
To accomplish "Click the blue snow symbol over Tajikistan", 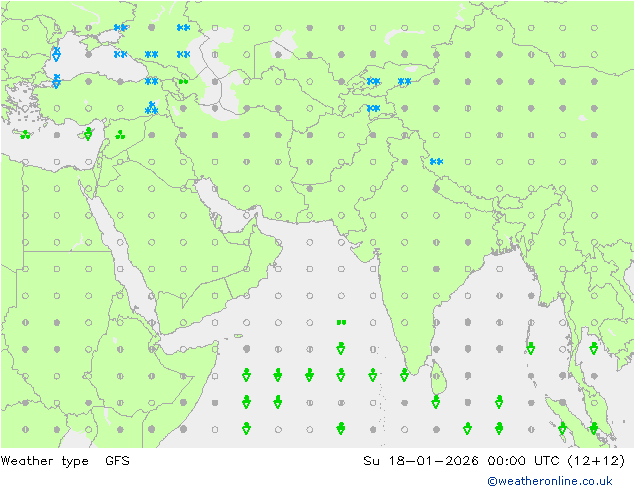I will coord(373,108).
